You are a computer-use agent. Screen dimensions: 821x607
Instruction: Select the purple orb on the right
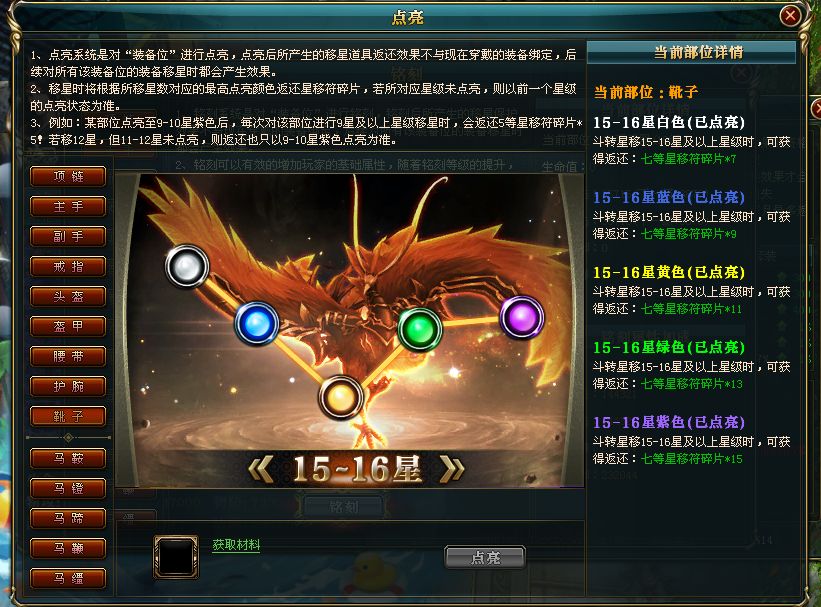point(522,317)
